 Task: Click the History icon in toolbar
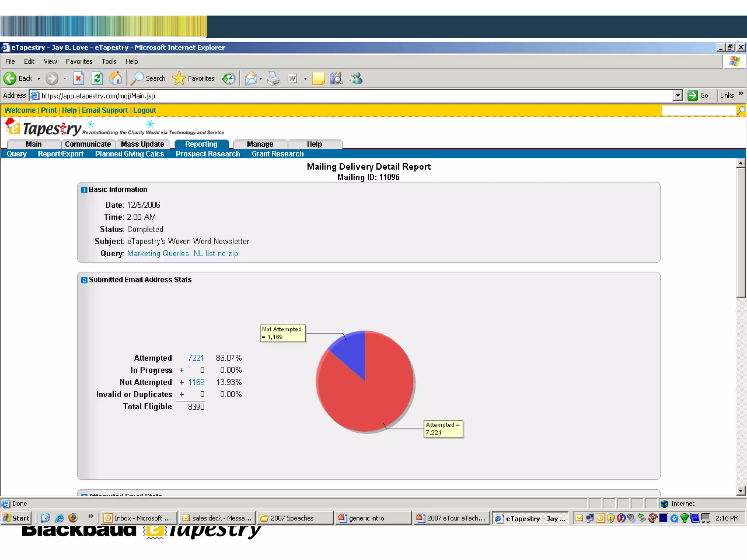point(229,78)
